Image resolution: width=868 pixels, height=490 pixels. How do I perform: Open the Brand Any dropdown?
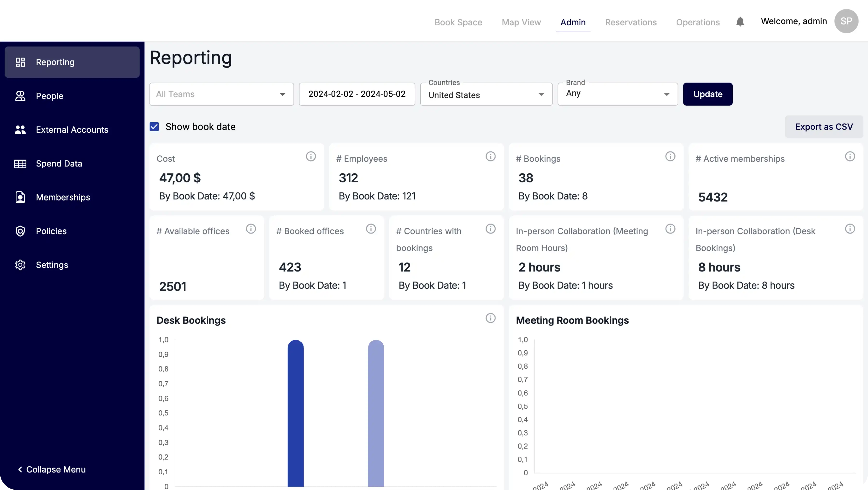point(617,94)
